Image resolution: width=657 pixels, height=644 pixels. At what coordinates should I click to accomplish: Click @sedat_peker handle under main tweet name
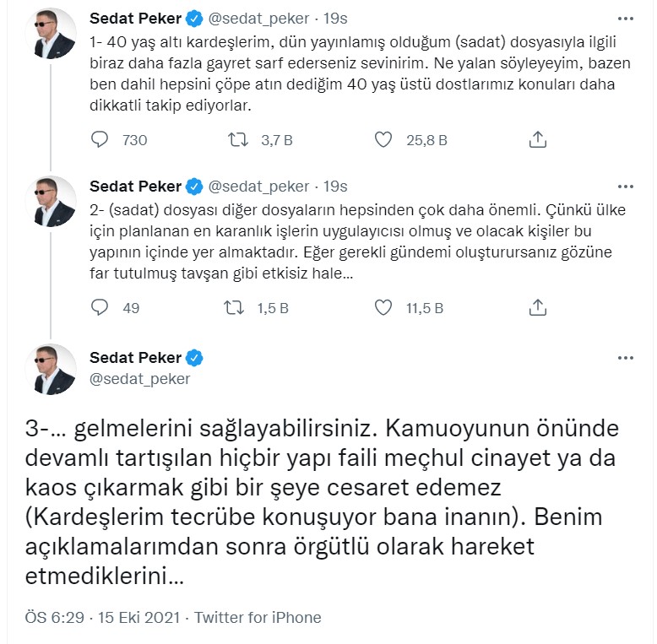point(139,379)
